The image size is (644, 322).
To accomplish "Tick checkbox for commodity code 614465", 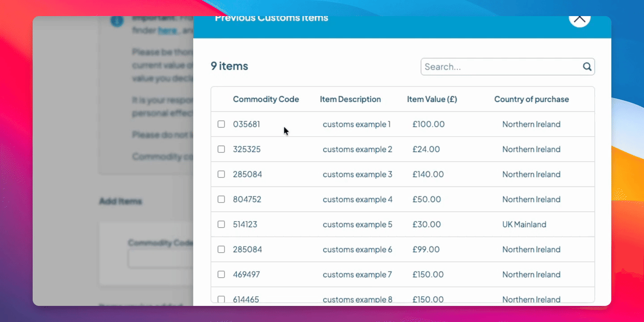I will pos(221,299).
